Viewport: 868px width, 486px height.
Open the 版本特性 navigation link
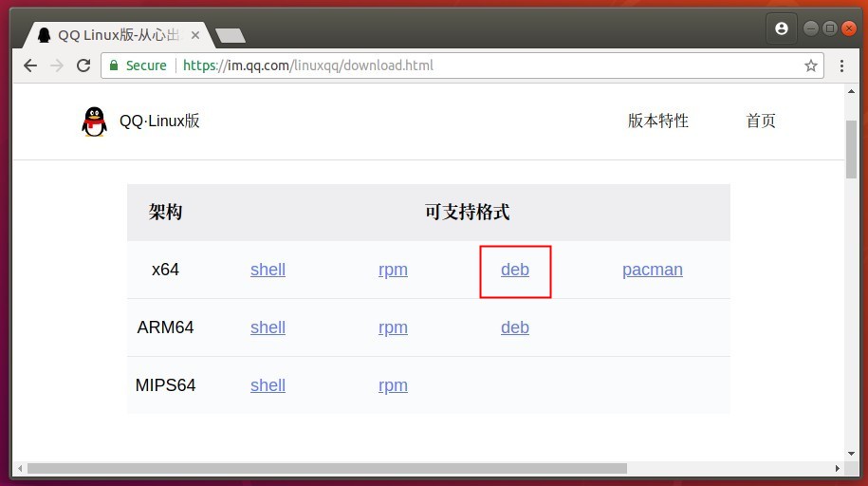(x=657, y=121)
